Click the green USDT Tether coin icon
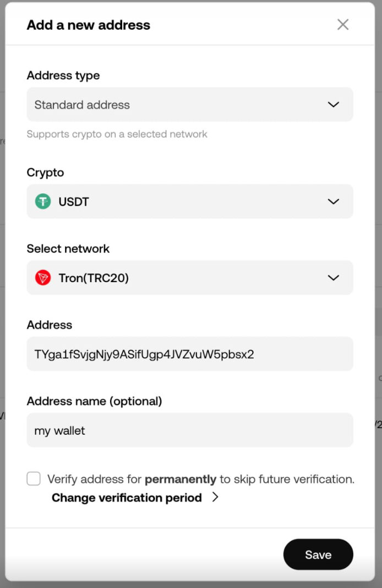 click(x=43, y=201)
